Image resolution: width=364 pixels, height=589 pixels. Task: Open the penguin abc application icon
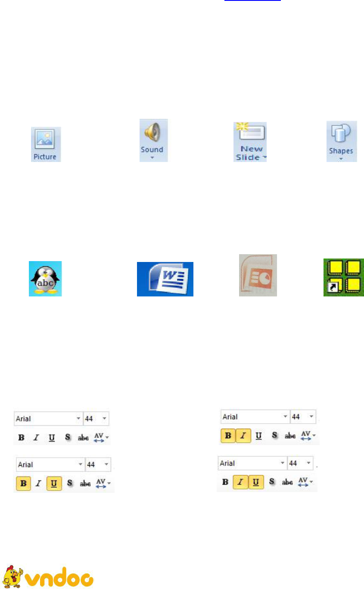coord(45,278)
